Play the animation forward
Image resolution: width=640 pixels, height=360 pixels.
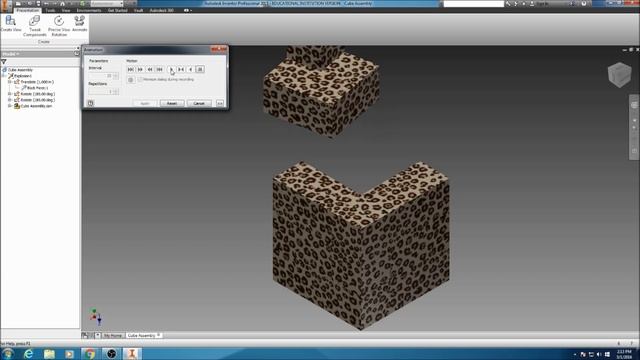coord(171,69)
